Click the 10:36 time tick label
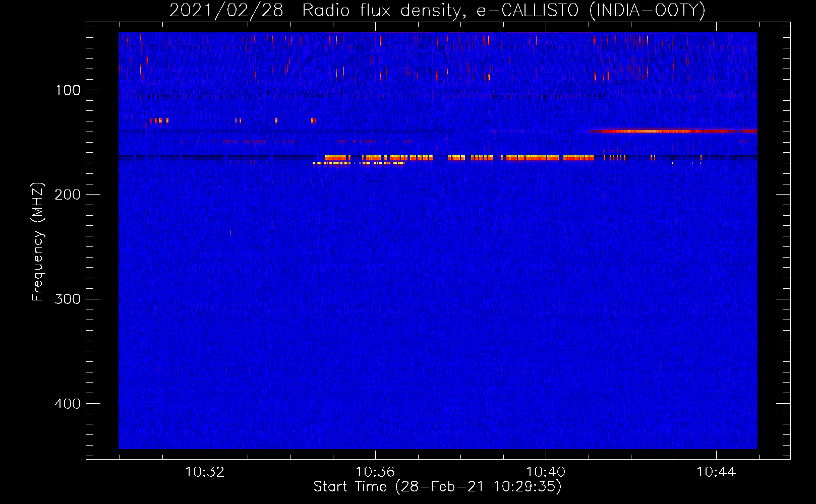This screenshot has height=504, width=816. click(x=375, y=472)
